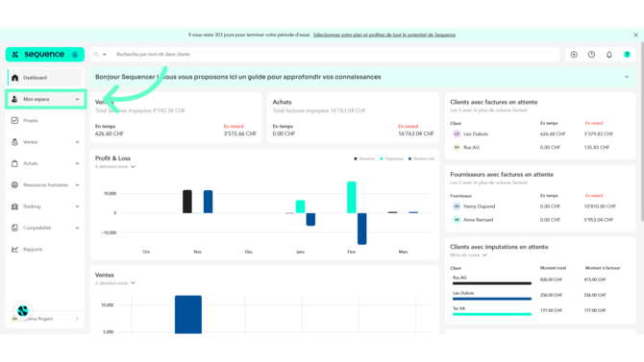Open the Ressources humaines menu item

pos(45,185)
